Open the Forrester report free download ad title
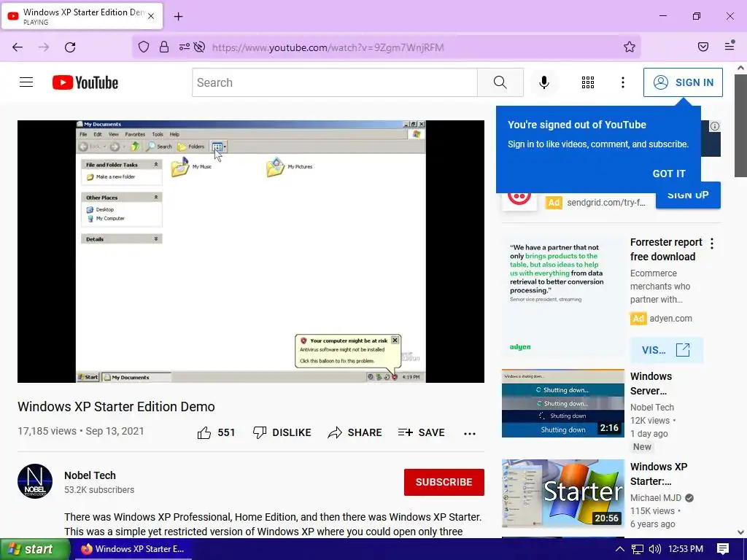This screenshot has width=747, height=560. point(666,249)
